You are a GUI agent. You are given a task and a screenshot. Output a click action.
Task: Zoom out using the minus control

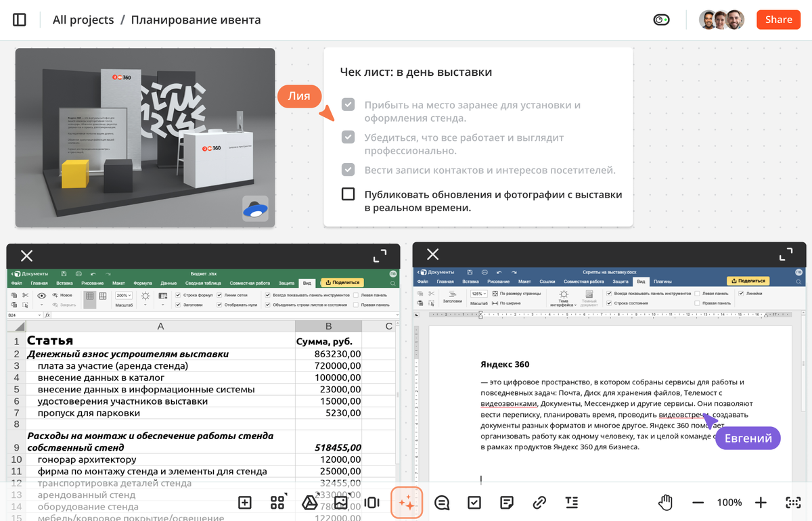tap(698, 502)
